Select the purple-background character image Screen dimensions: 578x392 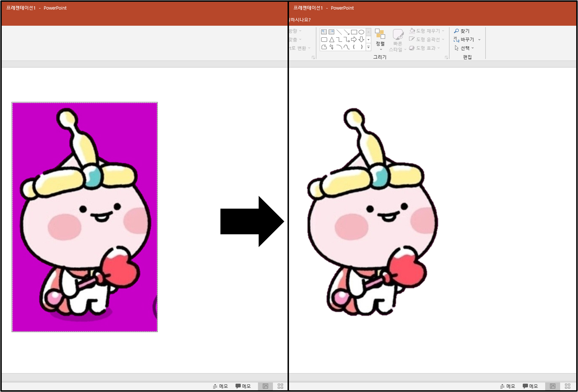point(85,217)
